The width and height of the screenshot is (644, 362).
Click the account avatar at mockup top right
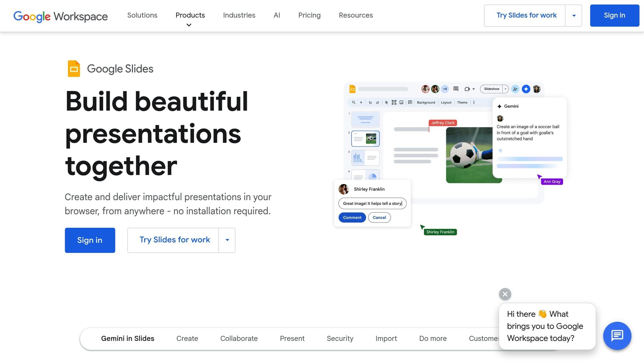click(x=537, y=89)
